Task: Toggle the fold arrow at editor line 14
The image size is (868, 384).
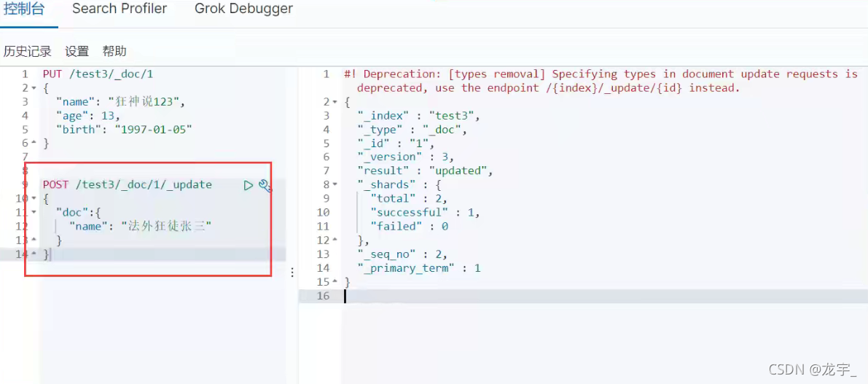Action: 34,254
